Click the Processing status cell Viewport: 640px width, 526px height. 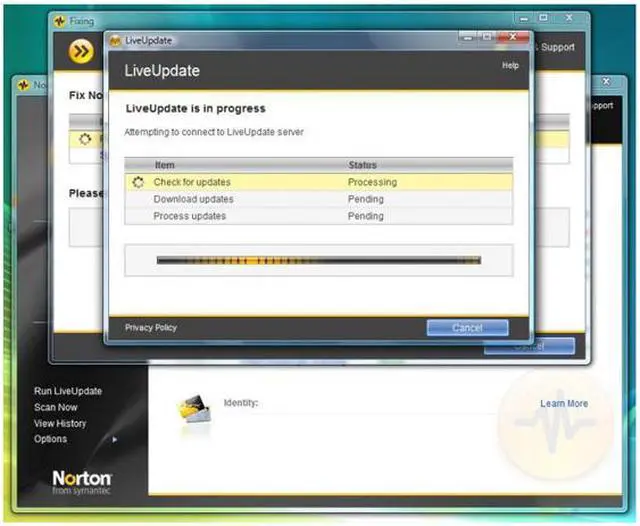[372, 182]
